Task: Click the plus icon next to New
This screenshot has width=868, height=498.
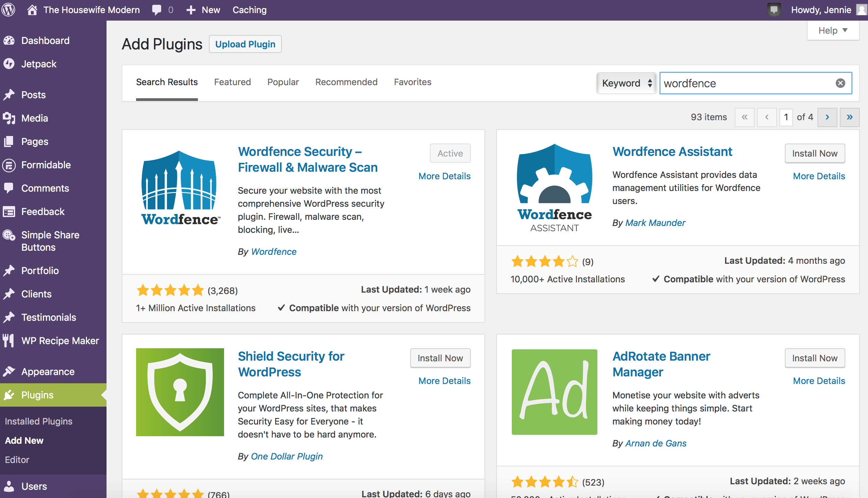Action: pos(191,10)
